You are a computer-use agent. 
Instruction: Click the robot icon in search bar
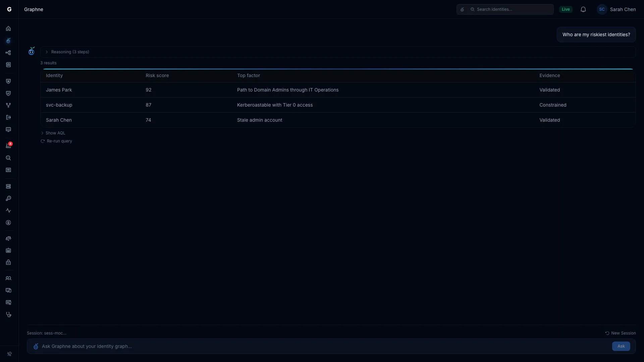[462, 9]
